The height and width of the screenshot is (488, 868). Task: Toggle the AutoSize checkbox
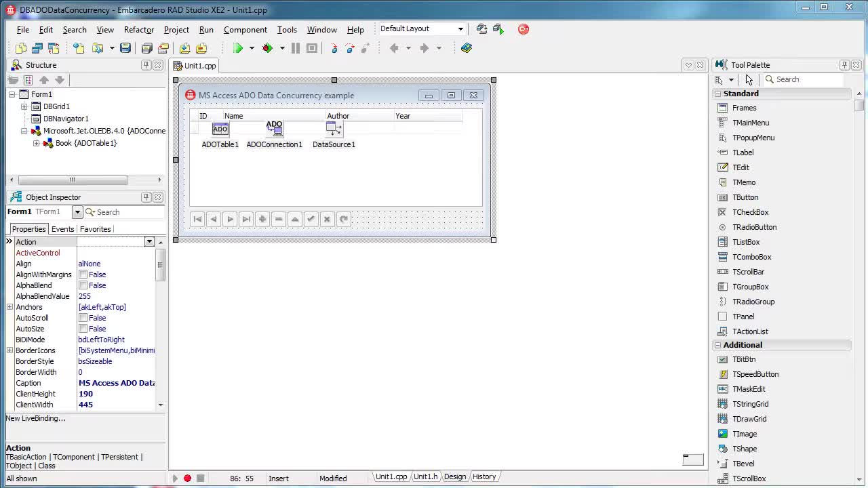tap(83, 329)
